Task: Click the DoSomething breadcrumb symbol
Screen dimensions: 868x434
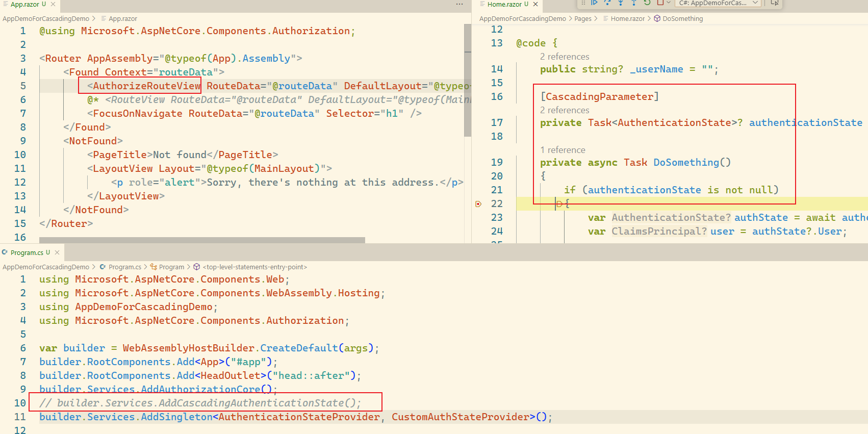Action: click(x=683, y=18)
